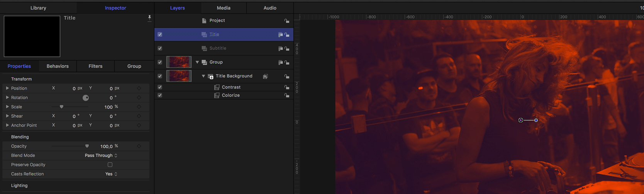Open the Blend Mode Pass Through dropdown
The height and width of the screenshot is (194, 644).
pos(101,155)
